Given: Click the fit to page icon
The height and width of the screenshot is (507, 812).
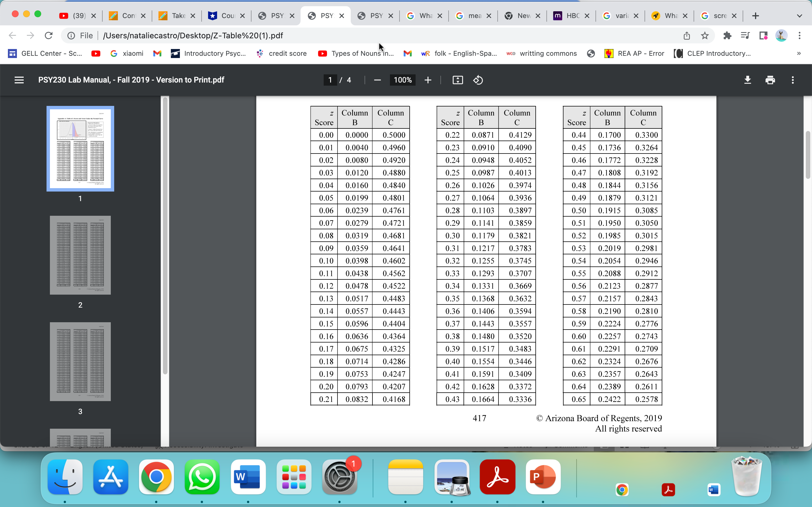Looking at the screenshot, I should click(x=457, y=80).
